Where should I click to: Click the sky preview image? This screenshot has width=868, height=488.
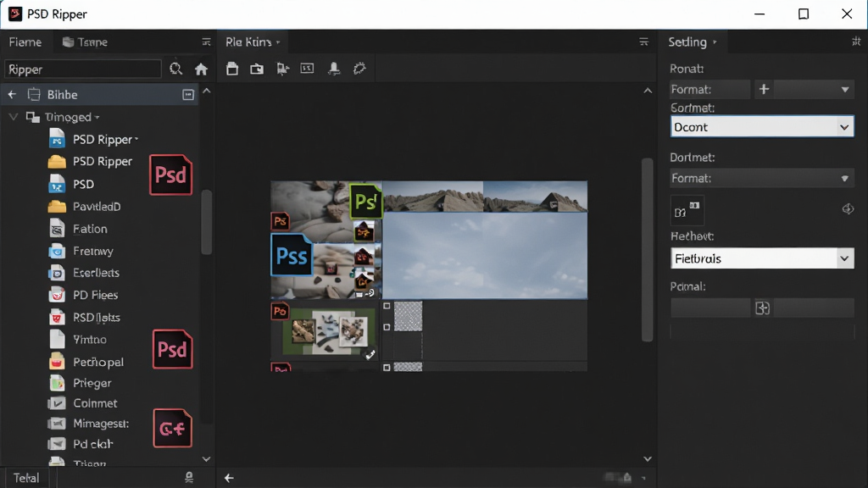pyautogui.click(x=485, y=256)
